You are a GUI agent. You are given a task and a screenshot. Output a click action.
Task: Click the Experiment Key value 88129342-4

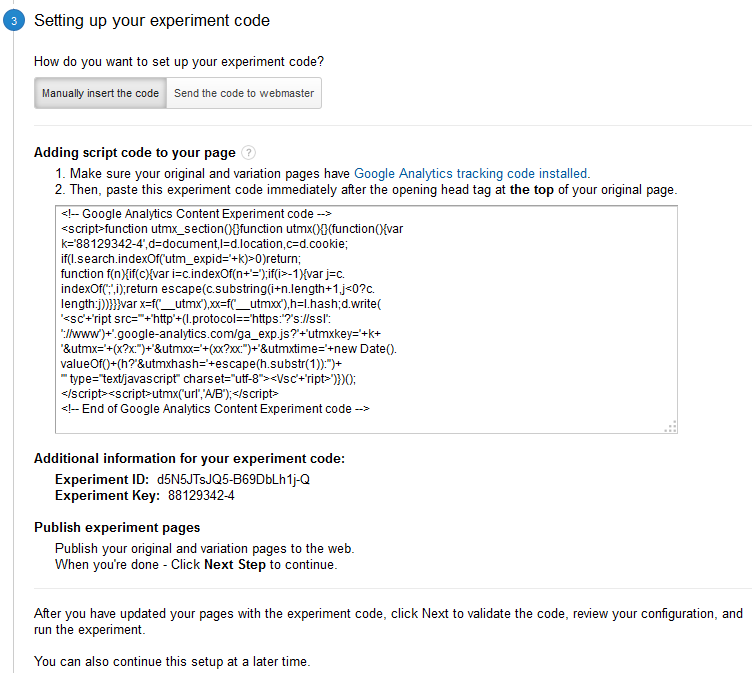pos(201,496)
